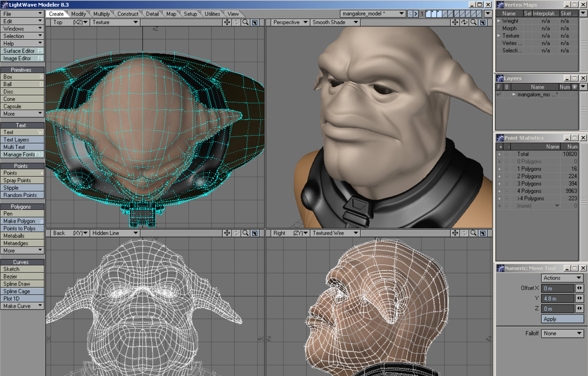The height and width of the screenshot is (376, 588).
Task: Select third layer button in layer bar
Action: 440,14
